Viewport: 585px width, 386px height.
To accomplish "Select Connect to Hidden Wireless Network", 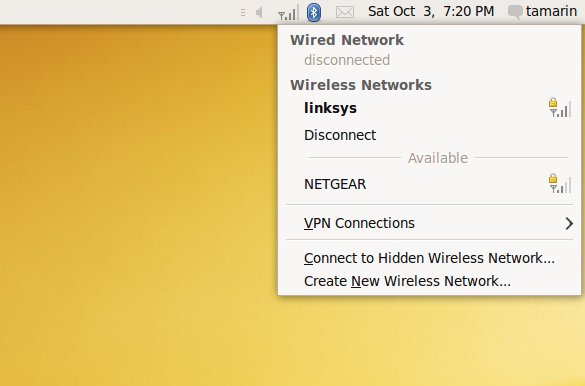I will (429, 258).
